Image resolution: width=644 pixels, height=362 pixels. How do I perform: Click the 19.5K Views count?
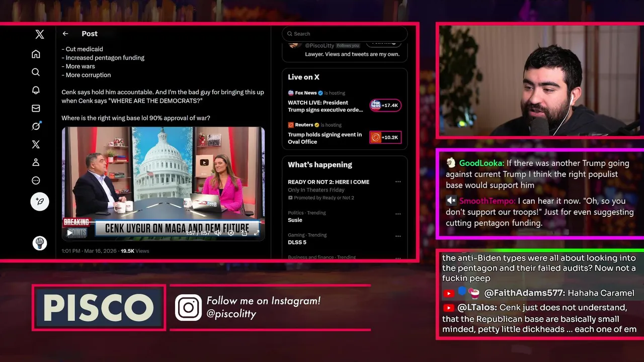[x=135, y=251]
